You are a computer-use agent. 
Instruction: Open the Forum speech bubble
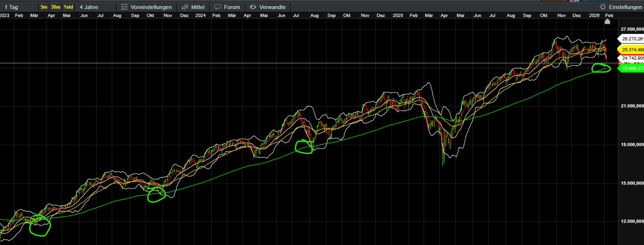pyautogui.click(x=217, y=7)
